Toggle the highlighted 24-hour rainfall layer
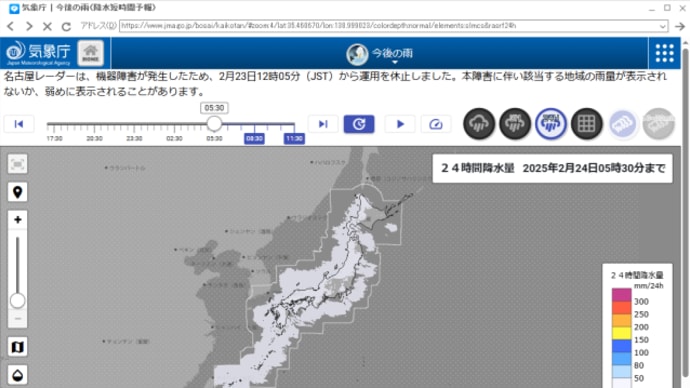This screenshot has height=388, width=690. pos(551,124)
